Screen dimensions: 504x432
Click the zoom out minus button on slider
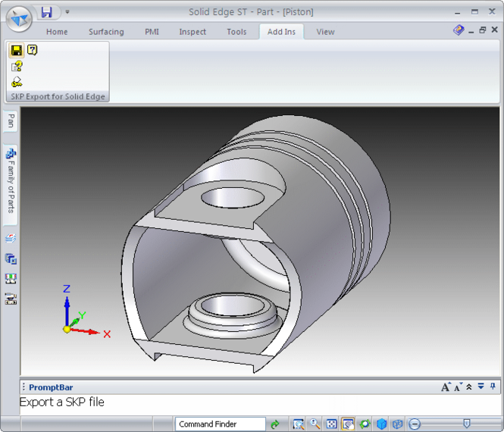[x=415, y=424]
